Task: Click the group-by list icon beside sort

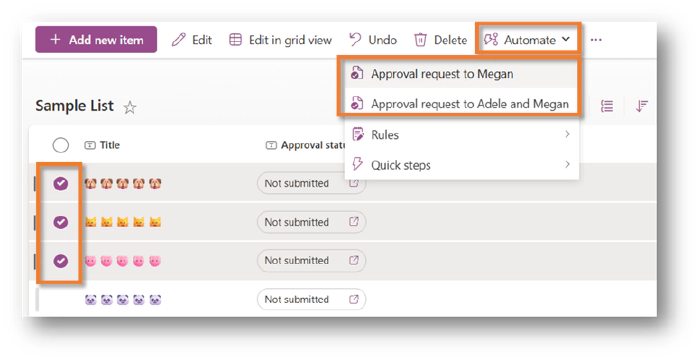Action: click(607, 106)
